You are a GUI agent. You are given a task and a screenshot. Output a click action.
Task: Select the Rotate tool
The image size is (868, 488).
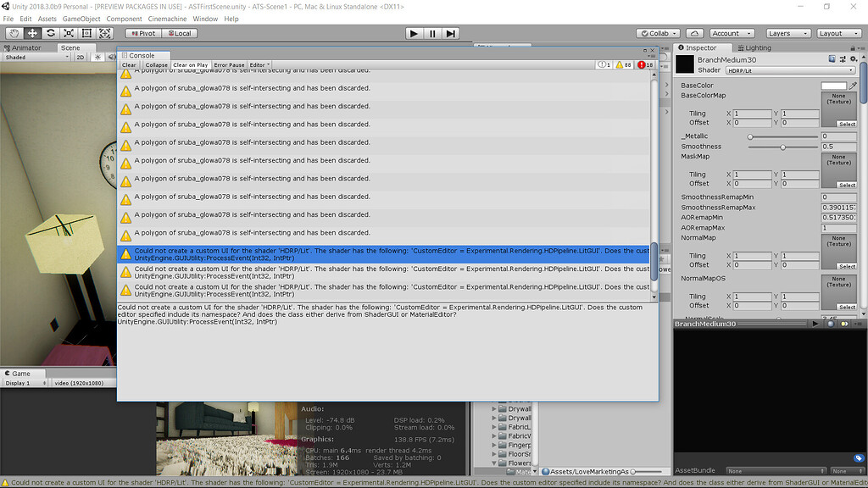49,33
